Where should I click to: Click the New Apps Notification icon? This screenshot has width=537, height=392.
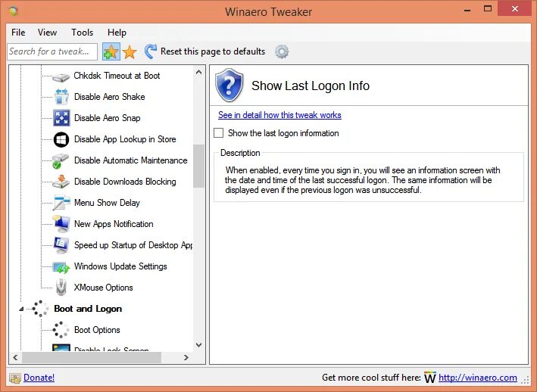pos(61,224)
